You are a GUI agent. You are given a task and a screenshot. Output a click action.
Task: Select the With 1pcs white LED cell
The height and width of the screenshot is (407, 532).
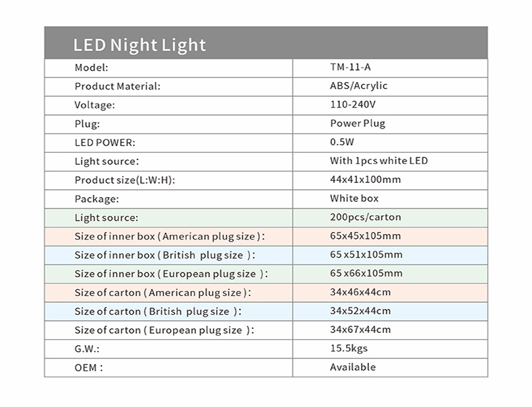click(378, 161)
